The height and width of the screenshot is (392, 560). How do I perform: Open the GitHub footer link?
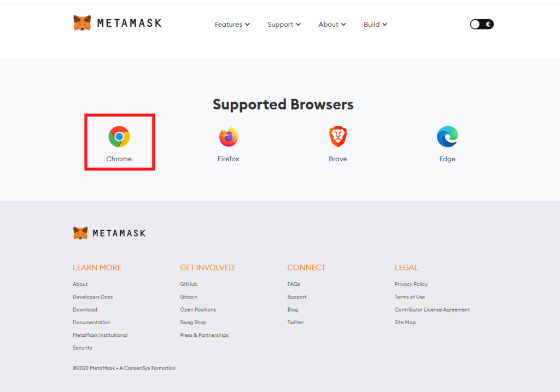(x=189, y=284)
